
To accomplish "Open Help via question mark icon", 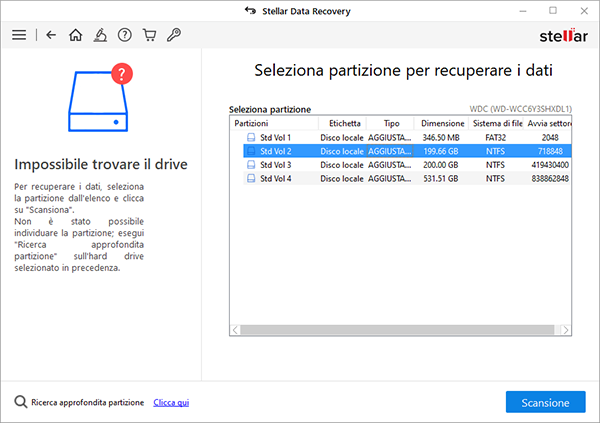I will pyautogui.click(x=125, y=35).
